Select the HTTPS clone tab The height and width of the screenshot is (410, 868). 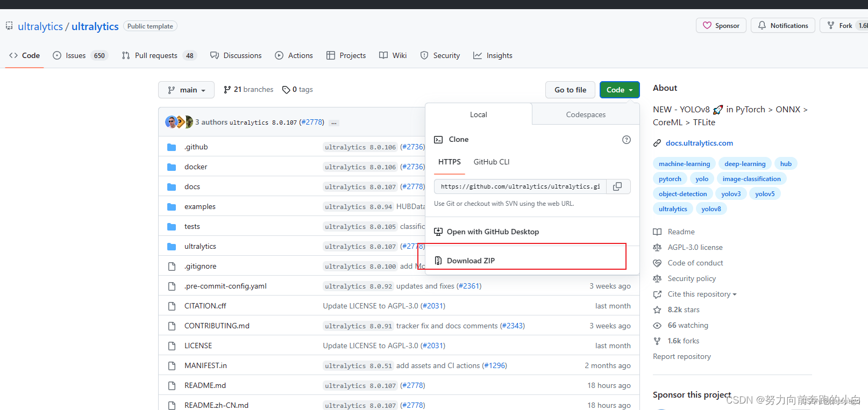coord(450,162)
